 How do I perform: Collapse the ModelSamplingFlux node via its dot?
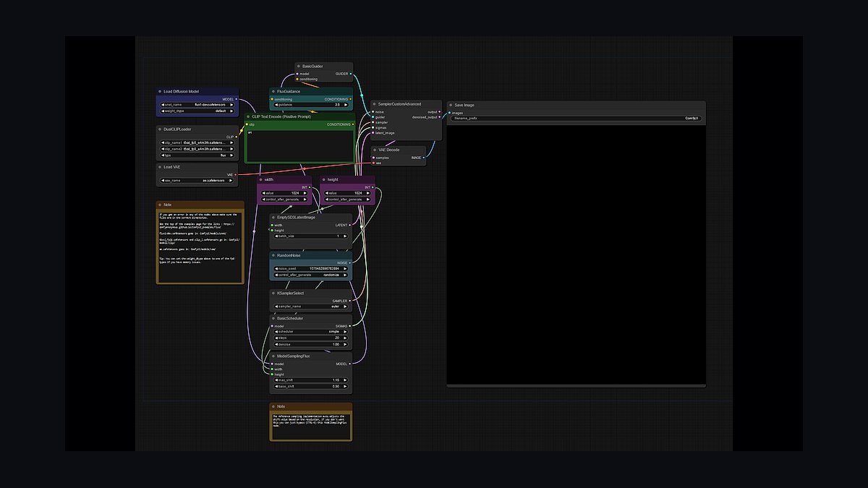pos(273,356)
